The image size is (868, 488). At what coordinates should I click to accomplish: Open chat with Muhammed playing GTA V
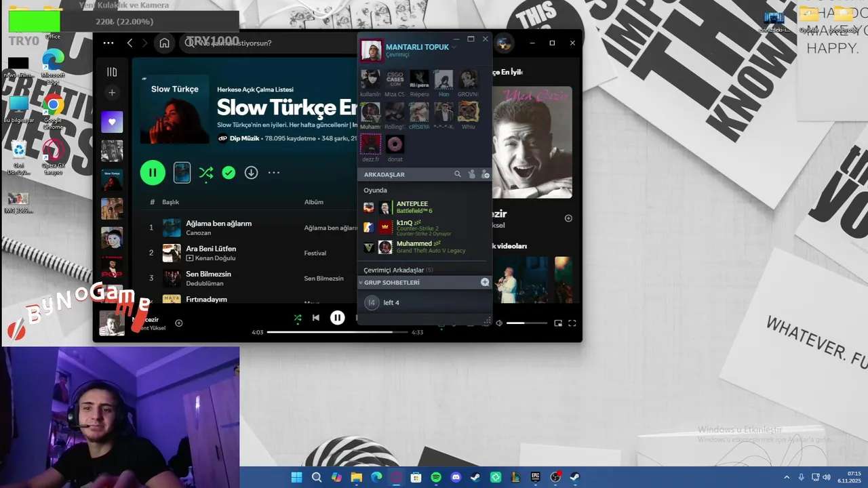point(423,247)
